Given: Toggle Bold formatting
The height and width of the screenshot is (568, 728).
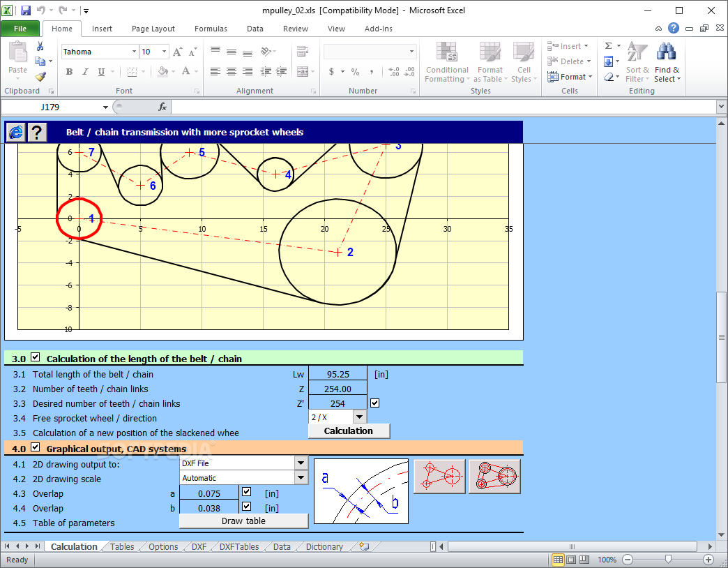Looking at the screenshot, I should 69,71.
